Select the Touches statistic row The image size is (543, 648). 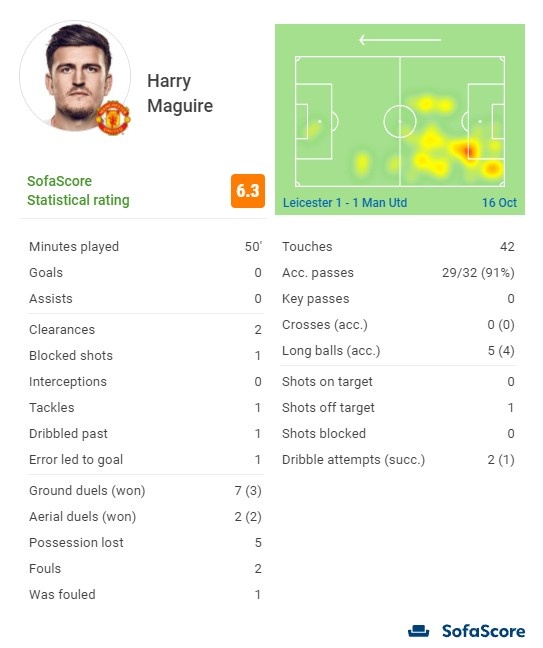(x=398, y=247)
